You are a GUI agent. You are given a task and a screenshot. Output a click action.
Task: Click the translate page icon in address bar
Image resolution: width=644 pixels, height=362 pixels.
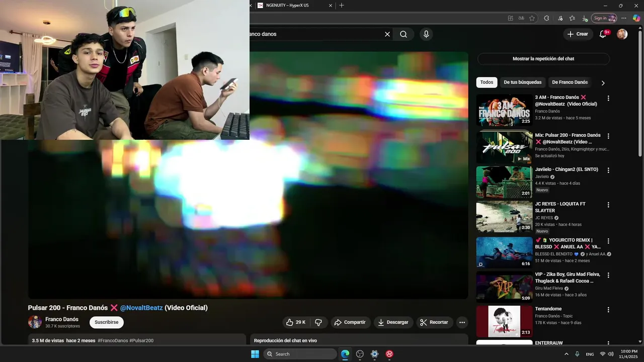[521, 18]
